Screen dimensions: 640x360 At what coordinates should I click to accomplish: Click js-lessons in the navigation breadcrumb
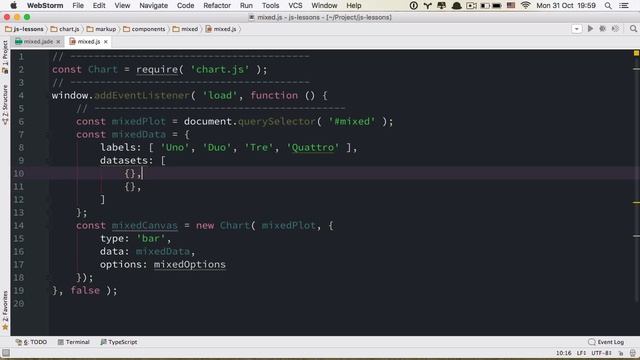[x=24, y=29]
